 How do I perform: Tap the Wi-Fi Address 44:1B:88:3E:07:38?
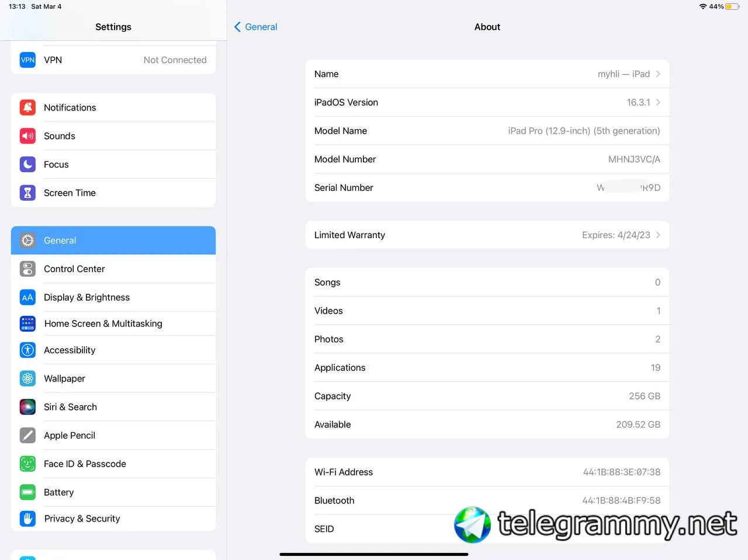622,472
